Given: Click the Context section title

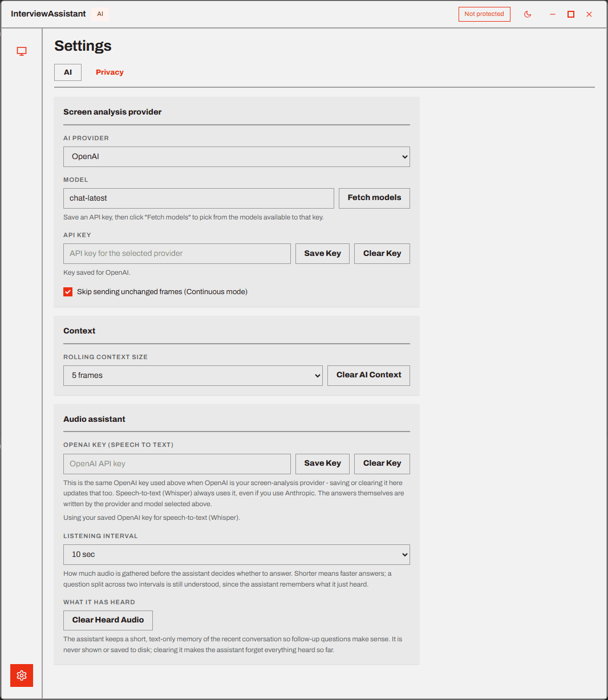Looking at the screenshot, I should (x=79, y=331).
